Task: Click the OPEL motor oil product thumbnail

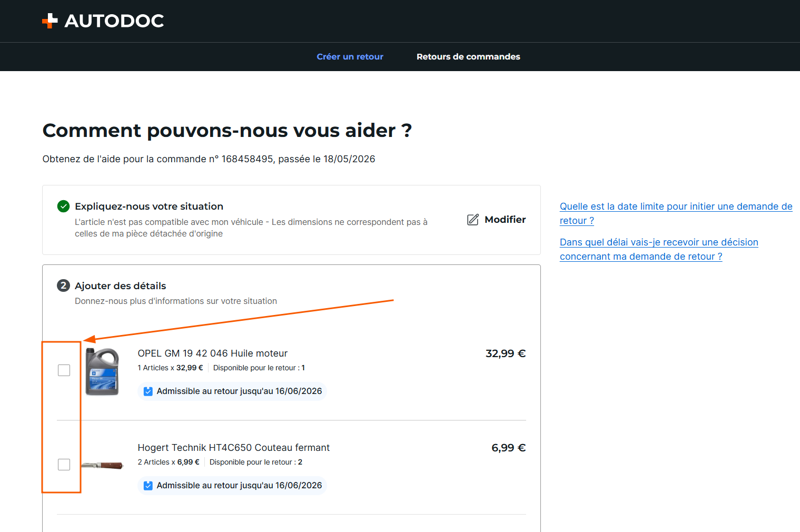Action: [102, 371]
